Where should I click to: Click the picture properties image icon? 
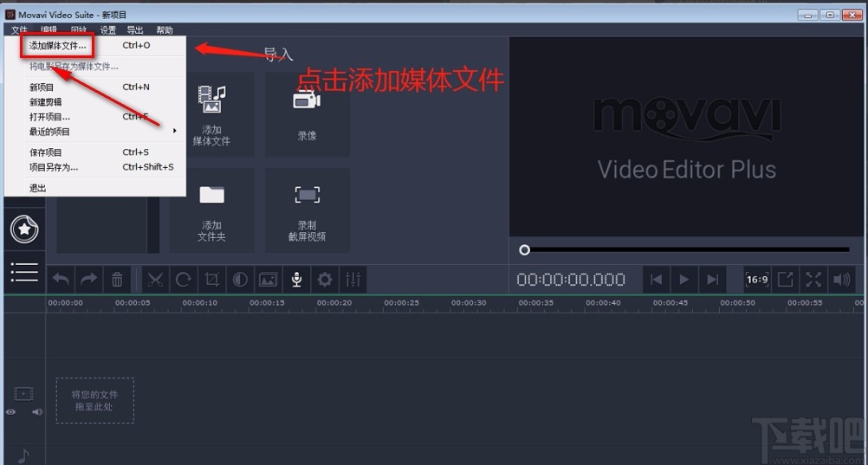[x=269, y=280]
